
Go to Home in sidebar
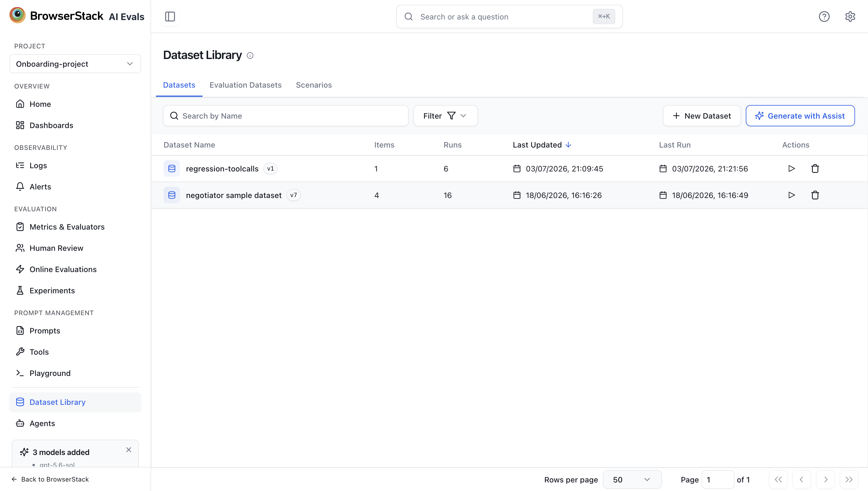(x=75, y=104)
